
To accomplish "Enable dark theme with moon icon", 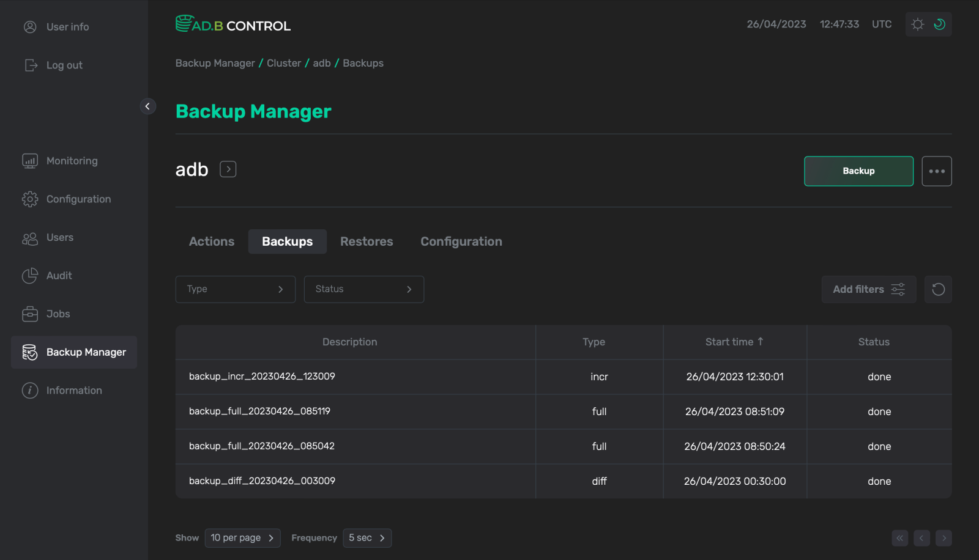I will (939, 24).
